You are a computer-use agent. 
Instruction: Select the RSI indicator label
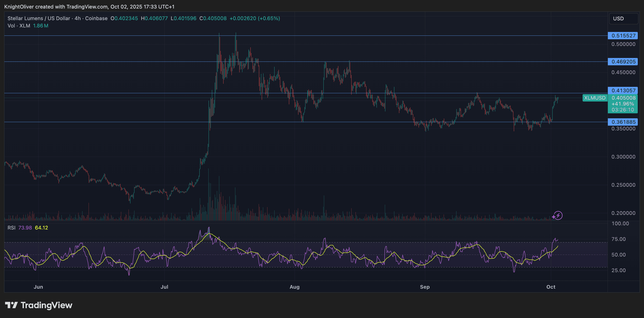[x=12, y=228]
